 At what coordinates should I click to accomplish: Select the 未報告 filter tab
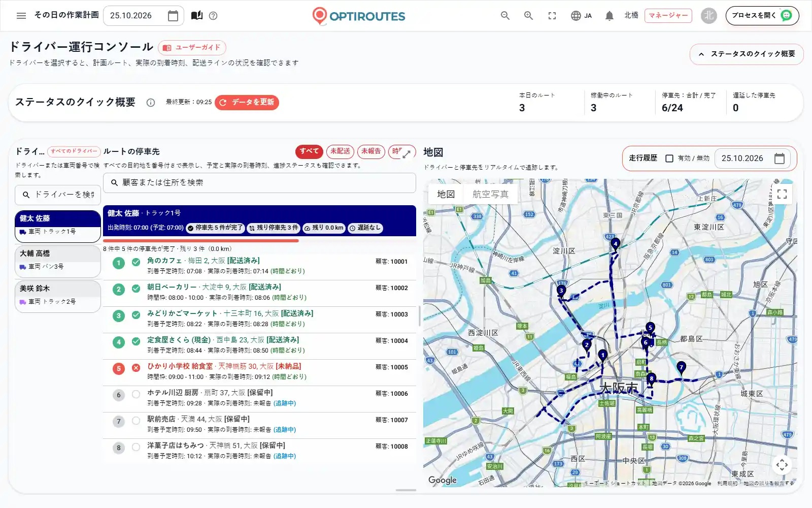371,151
